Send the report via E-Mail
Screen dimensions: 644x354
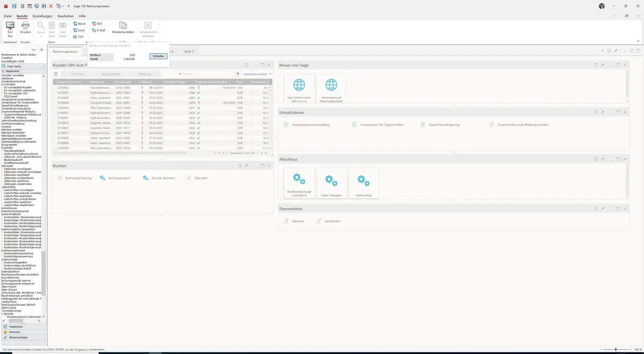[x=99, y=31]
